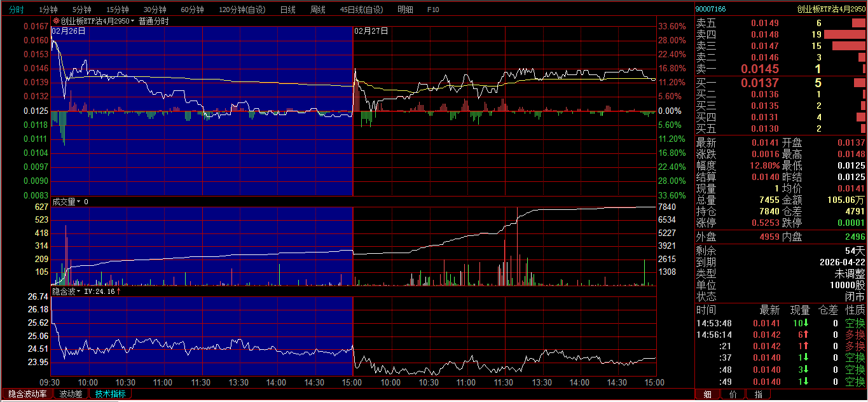Screen dimensions: 868x402
Task: Select the 技术指标 bottom tab
Action: 110,394
